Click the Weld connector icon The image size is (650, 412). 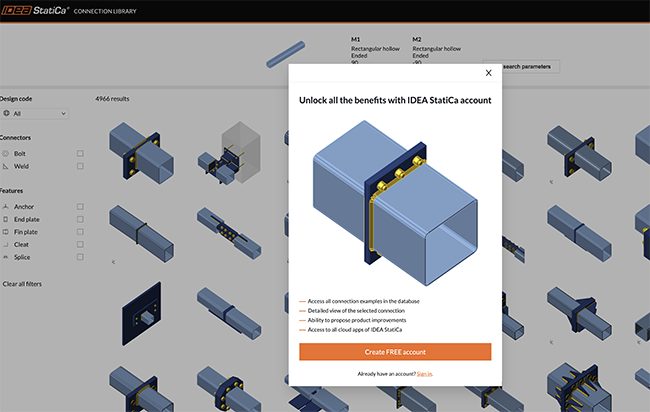point(5,166)
